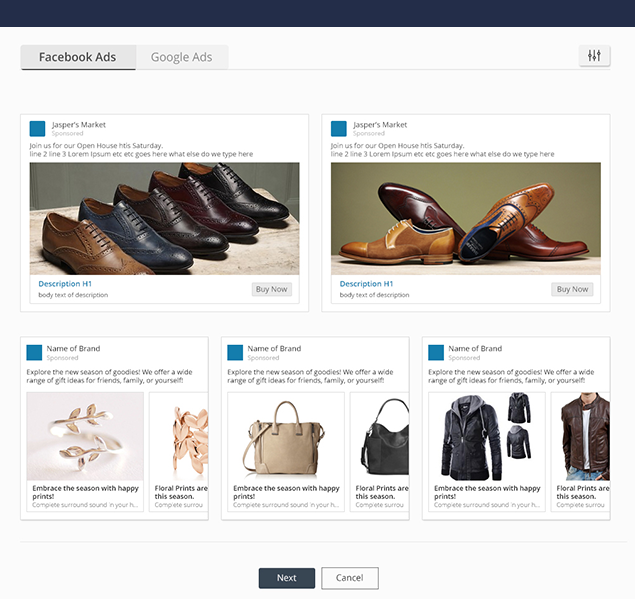Click 'Explore the new season' text in jewelry ad
Screen dimensions: 635x599
point(109,376)
